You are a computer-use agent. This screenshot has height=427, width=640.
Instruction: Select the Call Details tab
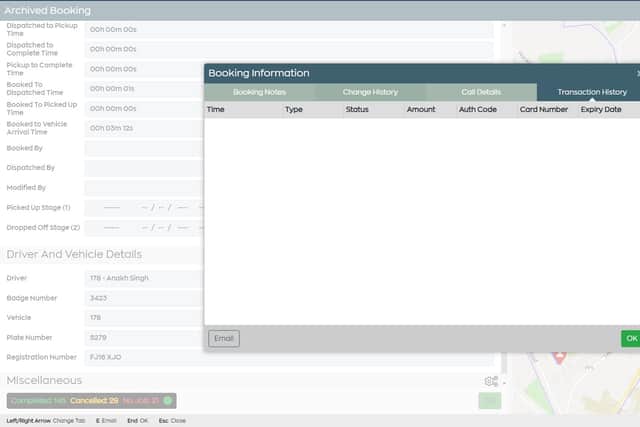click(481, 92)
